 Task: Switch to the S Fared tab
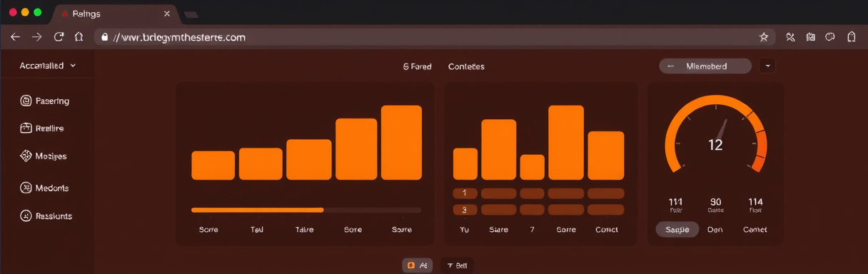(418, 66)
